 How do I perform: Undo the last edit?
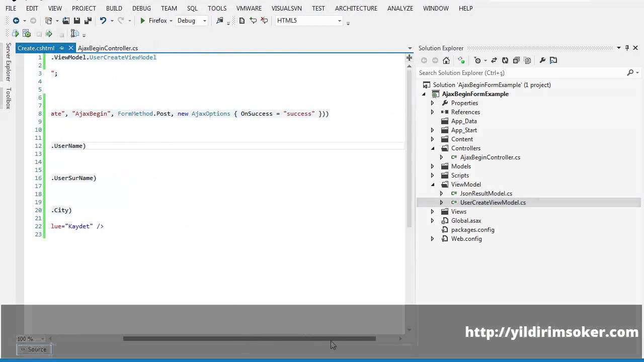103,21
